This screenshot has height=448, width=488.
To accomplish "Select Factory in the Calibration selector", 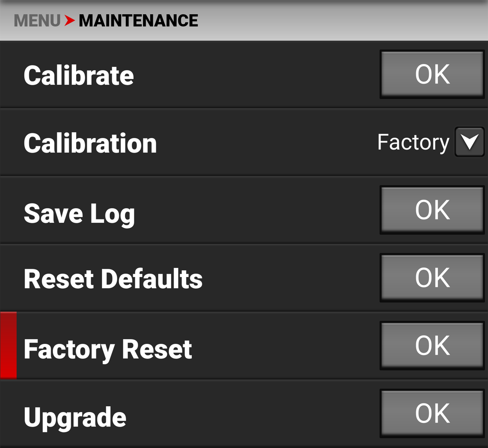I will pyautogui.click(x=413, y=142).
